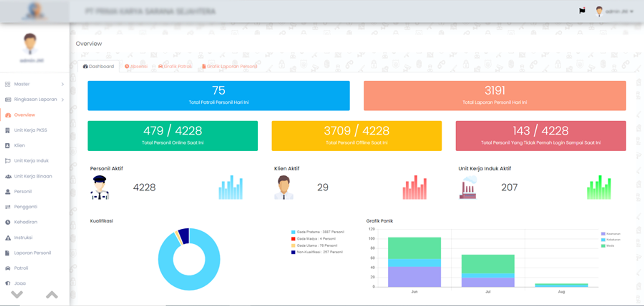Open the Grafik Laporan Personil tab
This screenshot has width=644, height=306.
(x=230, y=66)
